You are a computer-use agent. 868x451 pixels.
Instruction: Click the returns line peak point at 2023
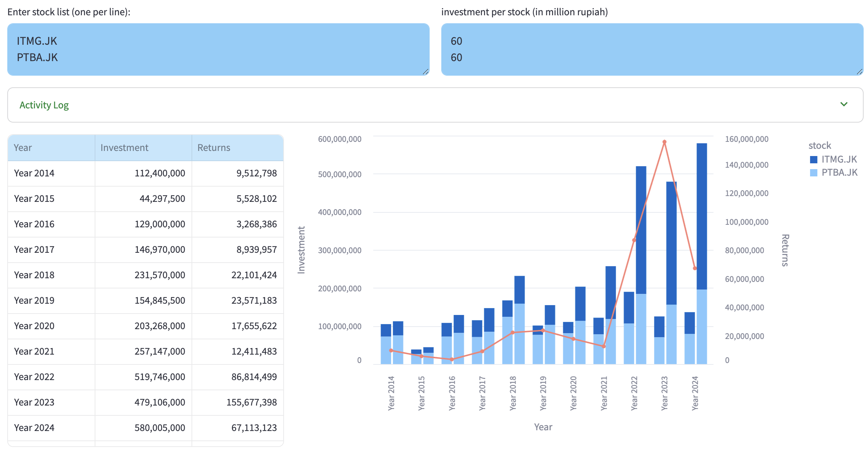pos(664,142)
